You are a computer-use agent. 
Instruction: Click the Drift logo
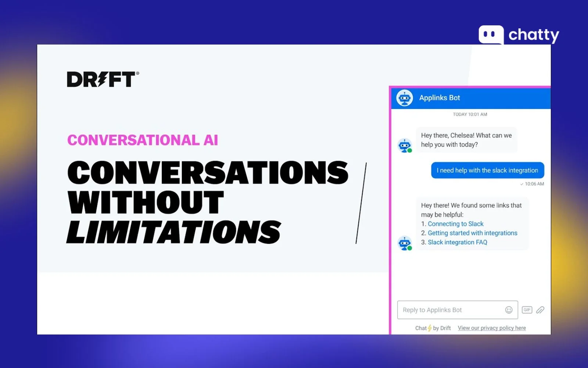click(103, 79)
